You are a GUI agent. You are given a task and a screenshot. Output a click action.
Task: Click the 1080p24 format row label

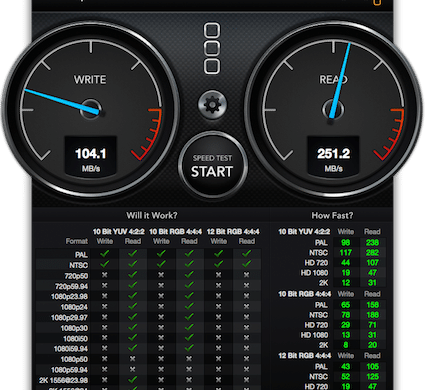coord(74,307)
